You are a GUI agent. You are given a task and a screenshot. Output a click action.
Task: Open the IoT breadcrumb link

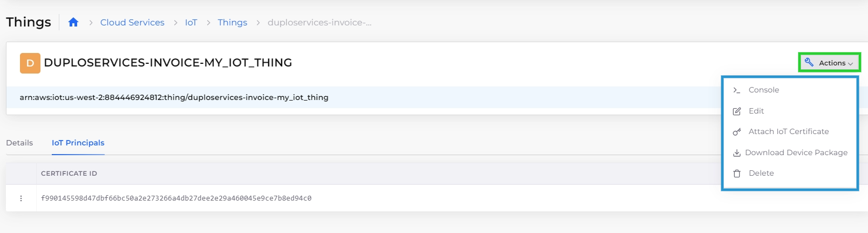(x=191, y=22)
